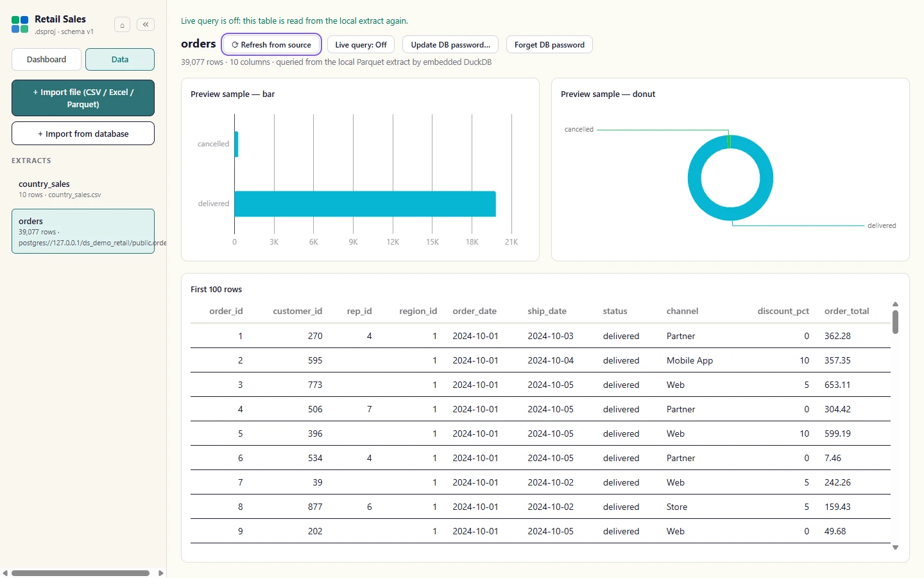Click order total cell 7.46
This screenshot has height=578, width=924.
pyautogui.click(x=833, y=458)
